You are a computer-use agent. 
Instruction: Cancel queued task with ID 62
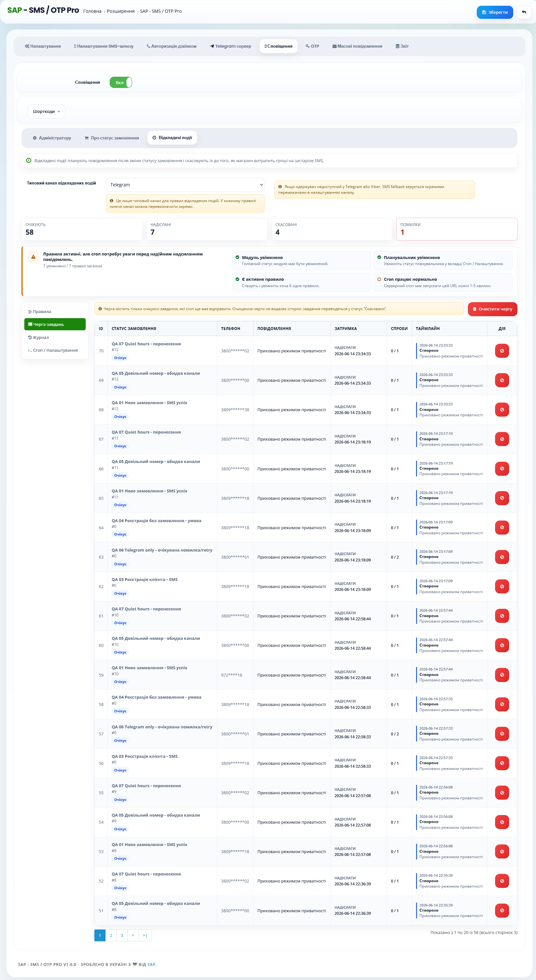click(502, 587)
